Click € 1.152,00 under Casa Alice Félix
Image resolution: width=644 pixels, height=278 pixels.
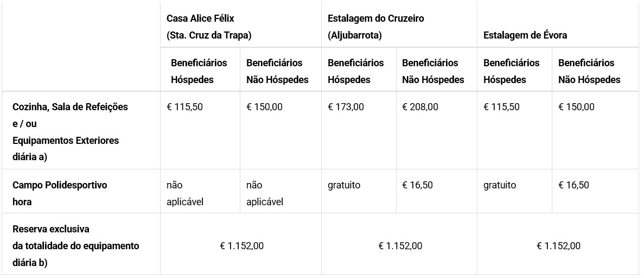242,247
